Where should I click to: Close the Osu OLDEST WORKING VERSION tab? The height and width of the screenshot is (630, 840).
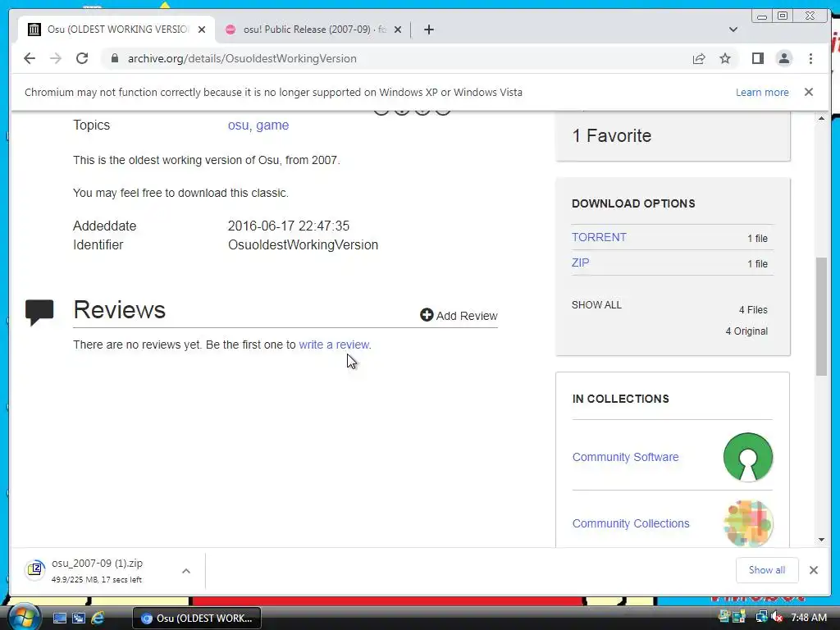tap(202, 30)
